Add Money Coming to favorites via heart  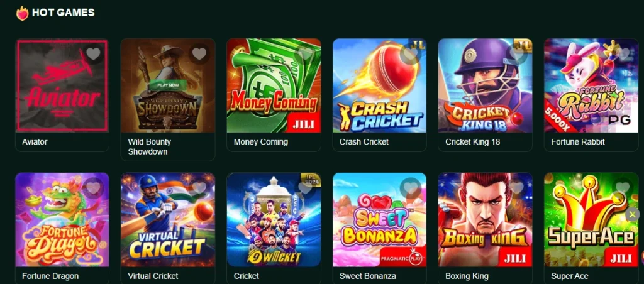[305, 54]
